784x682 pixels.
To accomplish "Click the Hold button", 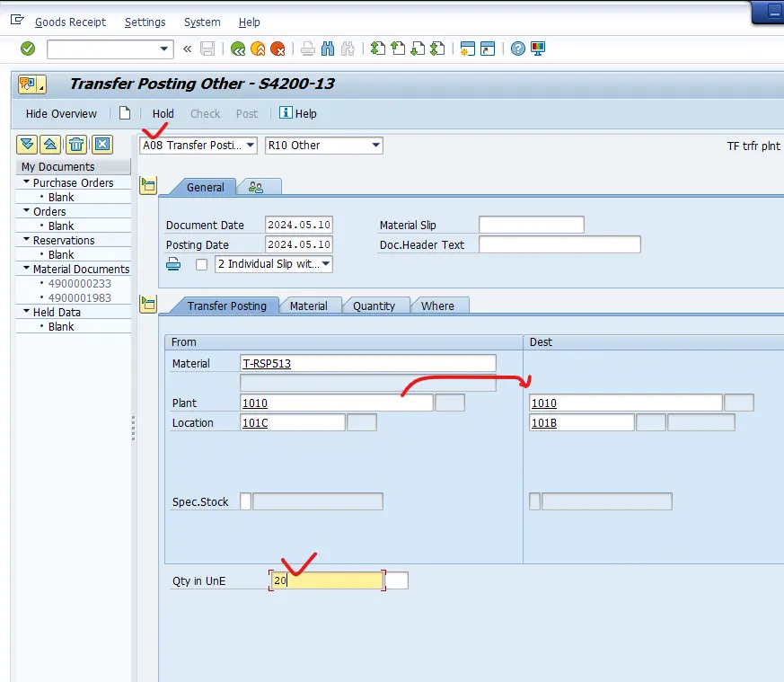I will [x=163, y=113].
